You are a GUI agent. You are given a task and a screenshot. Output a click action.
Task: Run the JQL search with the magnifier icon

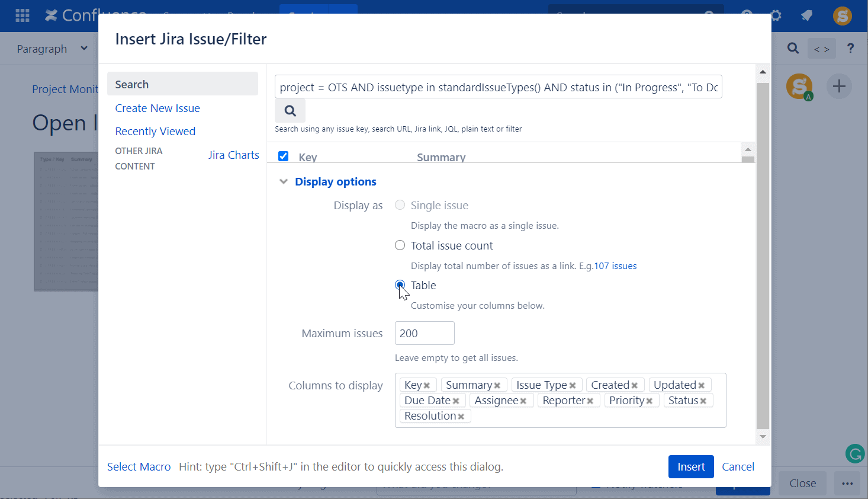(290, 110)
